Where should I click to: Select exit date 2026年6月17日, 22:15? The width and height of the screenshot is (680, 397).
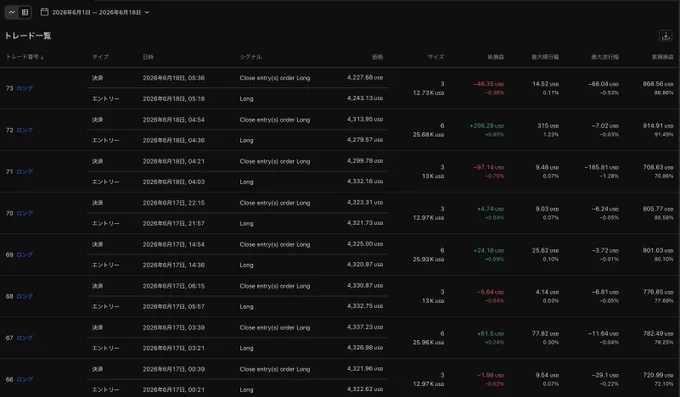click(173, 203)
